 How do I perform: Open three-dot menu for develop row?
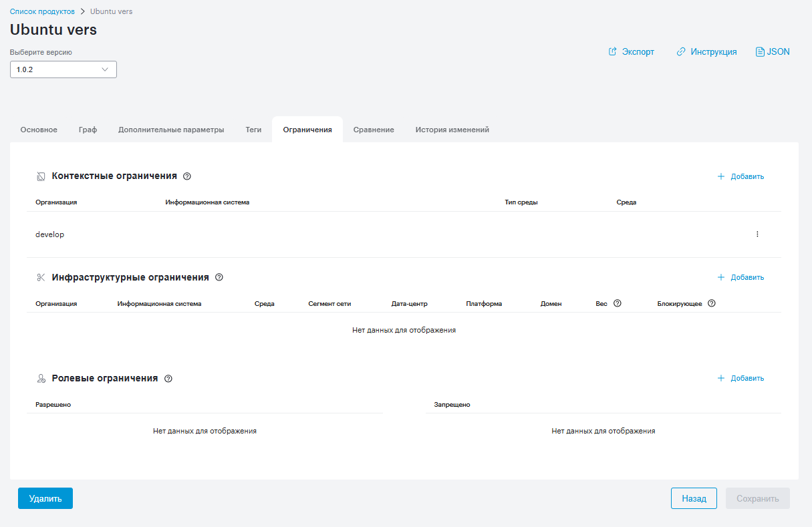757,234
